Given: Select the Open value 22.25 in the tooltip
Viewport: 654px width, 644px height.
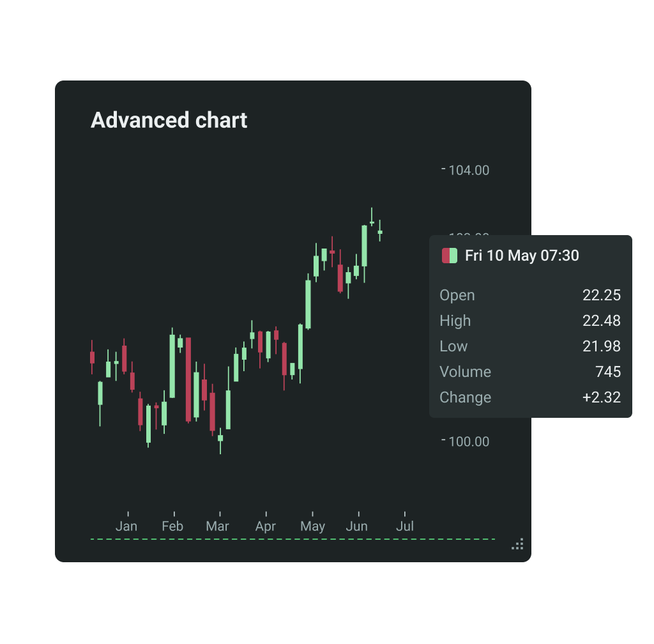Looking at the screenshot, I should click(602, 295).
